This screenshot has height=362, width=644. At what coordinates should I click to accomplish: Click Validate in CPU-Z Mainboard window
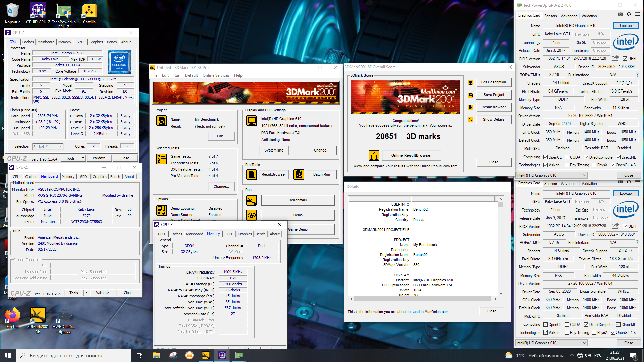(x=102, y=293)
